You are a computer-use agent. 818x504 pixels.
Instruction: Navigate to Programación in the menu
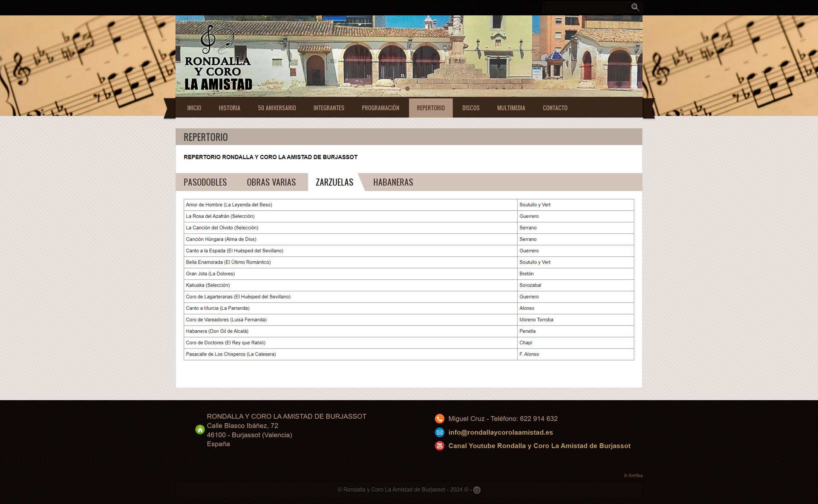(380, 108)
